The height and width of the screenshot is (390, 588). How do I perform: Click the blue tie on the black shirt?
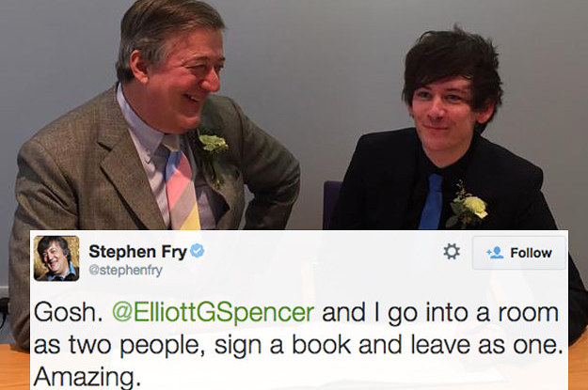click(x=431, y=202)
